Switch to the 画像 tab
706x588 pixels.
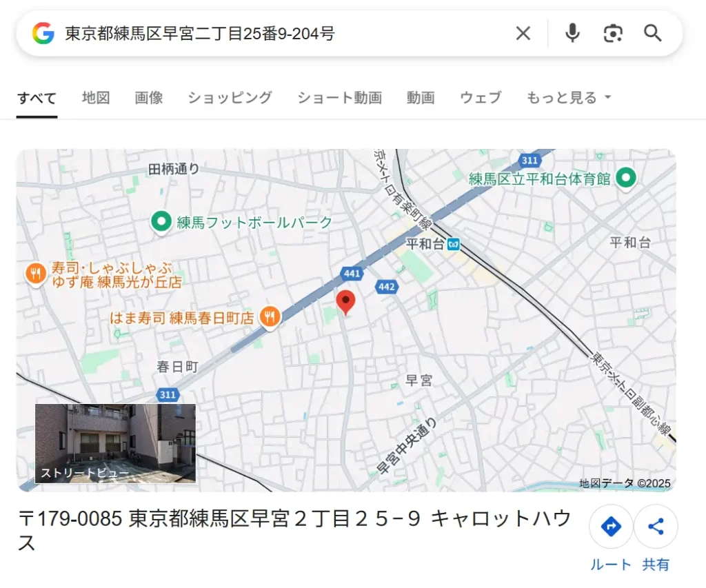(149, 97)
